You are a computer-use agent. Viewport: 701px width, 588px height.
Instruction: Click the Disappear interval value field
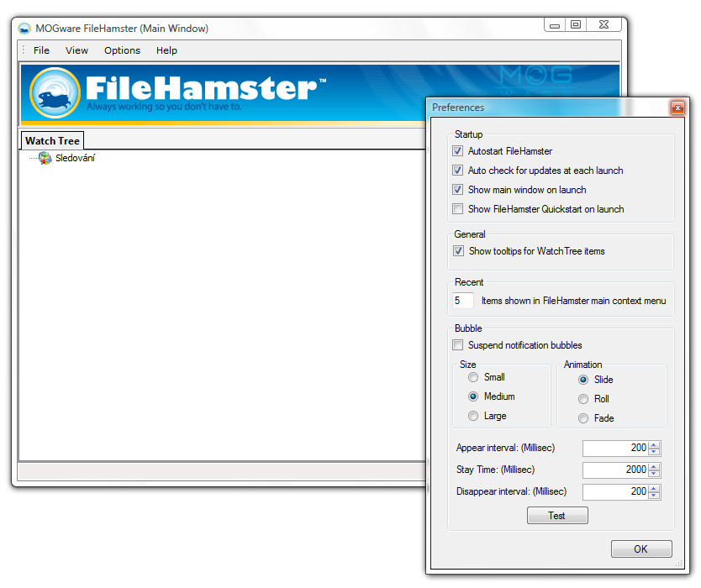click(x=615, y=491)
